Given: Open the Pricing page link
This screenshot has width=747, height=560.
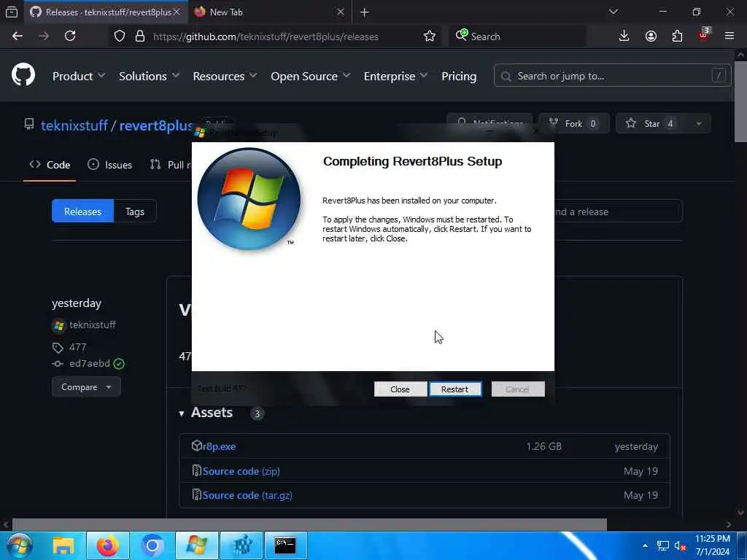Looking at the screenshot, I should [459, 76].
